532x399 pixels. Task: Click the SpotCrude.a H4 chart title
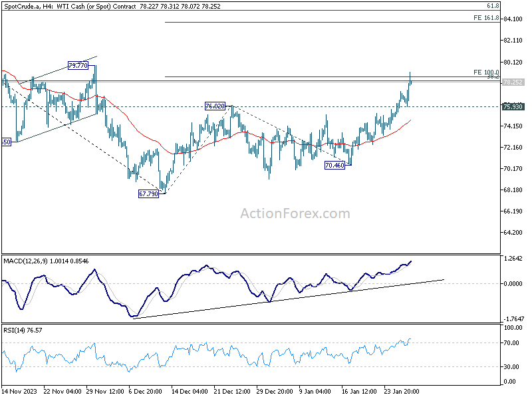[112, 6]
